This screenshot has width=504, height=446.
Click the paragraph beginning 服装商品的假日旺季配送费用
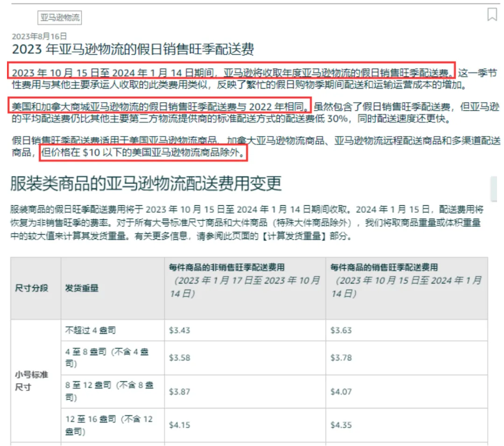(x=247, y=223)
